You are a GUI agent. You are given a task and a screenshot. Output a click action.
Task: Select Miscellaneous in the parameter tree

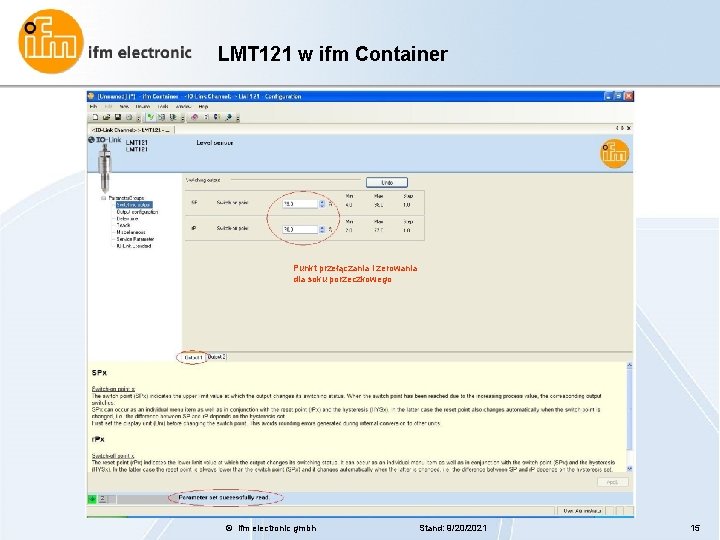tap(131, 232)
